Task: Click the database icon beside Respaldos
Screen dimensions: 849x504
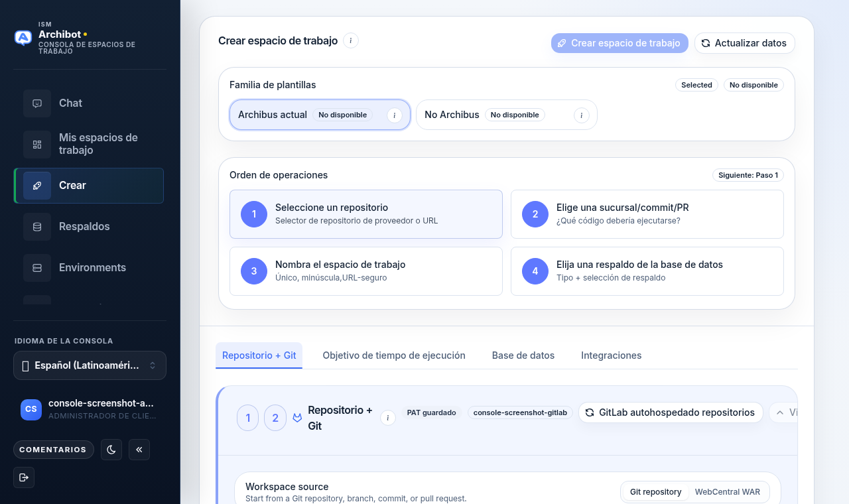Action: (x=37, y=227)
